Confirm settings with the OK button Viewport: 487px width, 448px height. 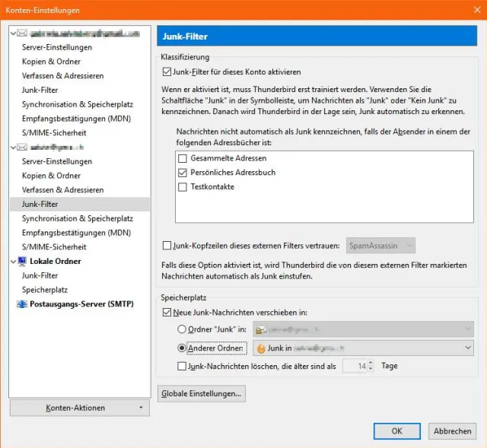click(x=396, y=431)
